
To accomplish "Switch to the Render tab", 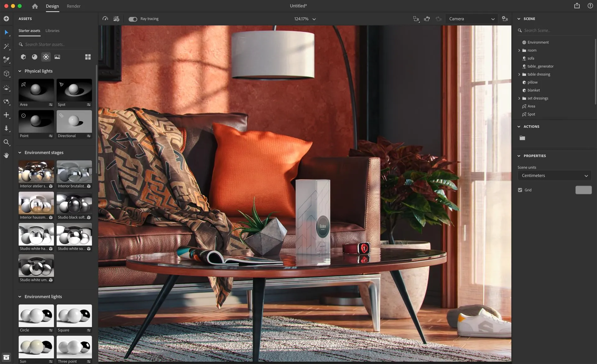I will [x=73, y=6].
